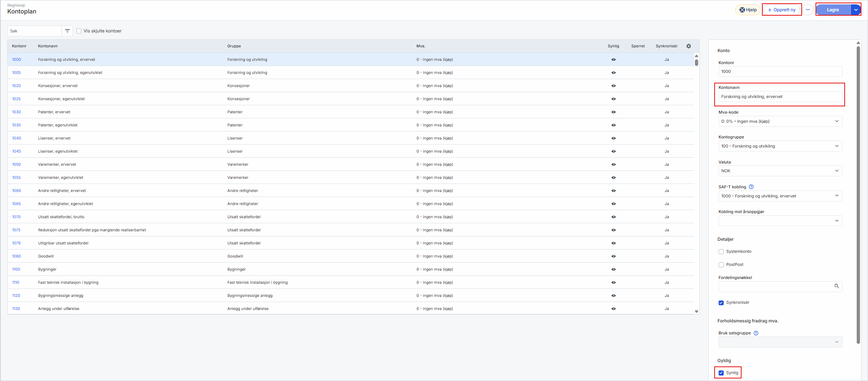868x381 pixels.
Task: Uncheck the Synkronisér checkbox
Action: tap(721, 303)
